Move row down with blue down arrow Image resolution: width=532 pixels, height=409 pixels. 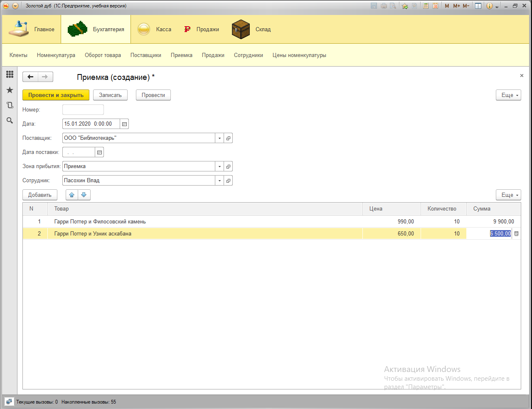click(x=84, y=195)
